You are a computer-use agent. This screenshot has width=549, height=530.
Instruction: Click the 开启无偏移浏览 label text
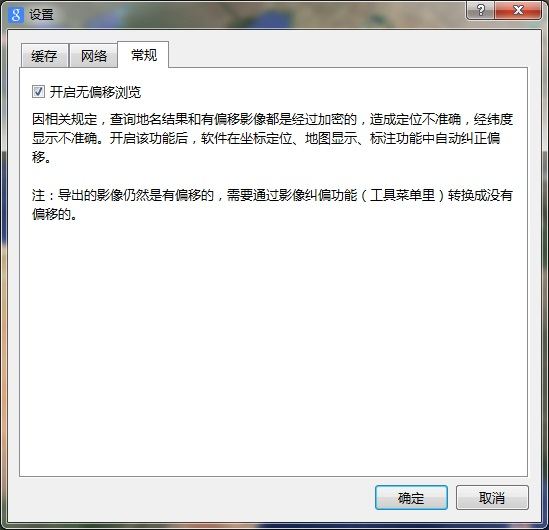[95, 92]
